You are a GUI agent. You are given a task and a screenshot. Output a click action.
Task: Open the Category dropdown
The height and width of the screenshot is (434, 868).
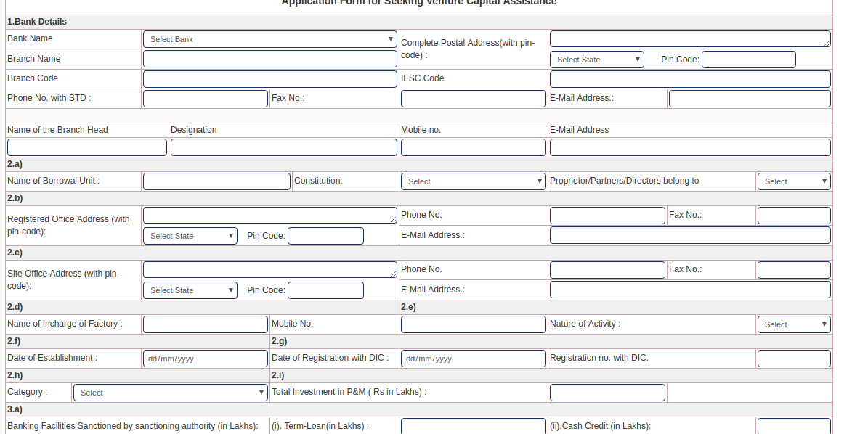pyautogui.click(x=171, y=393)
